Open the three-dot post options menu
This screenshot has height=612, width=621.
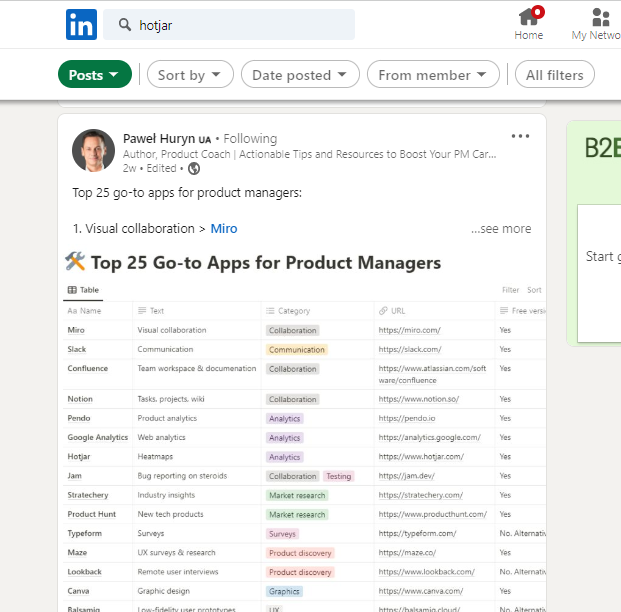coord(520,136)
